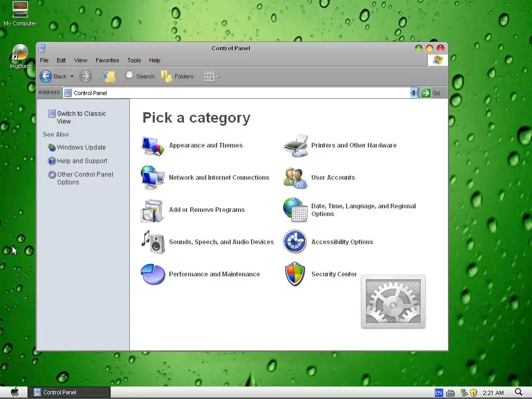Viewport: 532px width, 399px height.
Task: Click the orange window button
Action: (x=430, y=48)
